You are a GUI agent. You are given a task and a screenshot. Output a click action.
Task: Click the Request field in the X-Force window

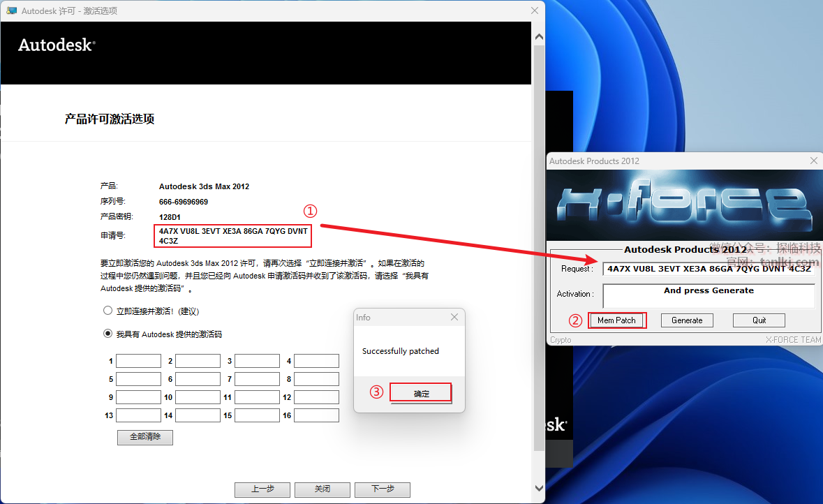709,269
